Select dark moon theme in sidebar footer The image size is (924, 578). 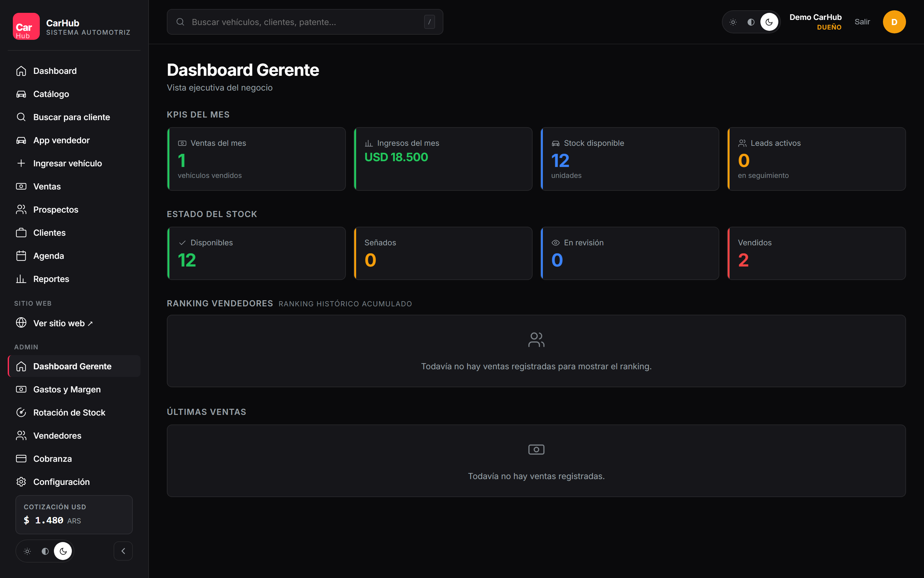(x=63, y=551)
